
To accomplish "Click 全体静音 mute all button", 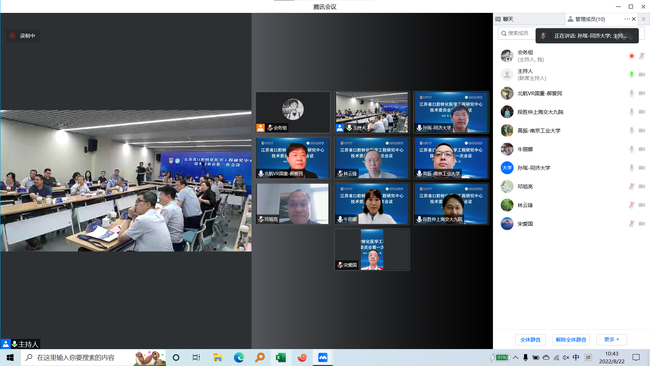I will [x=530, y=339].
